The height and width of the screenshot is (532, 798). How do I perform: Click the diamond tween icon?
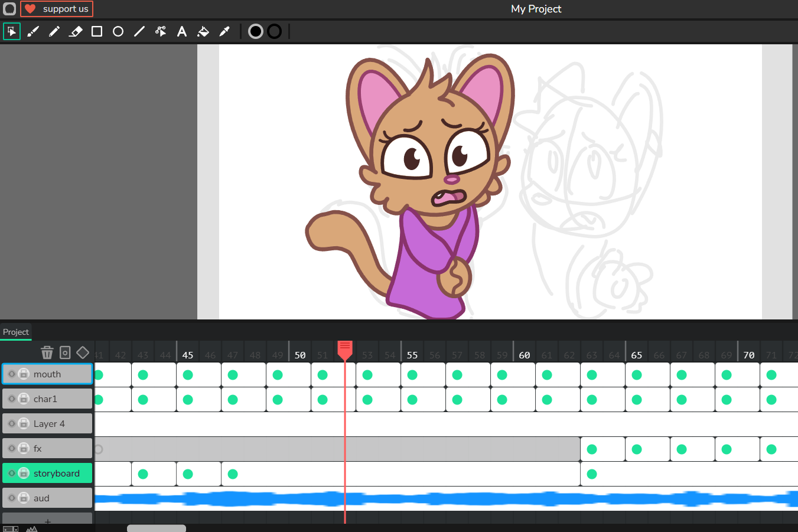click(83, 353)
